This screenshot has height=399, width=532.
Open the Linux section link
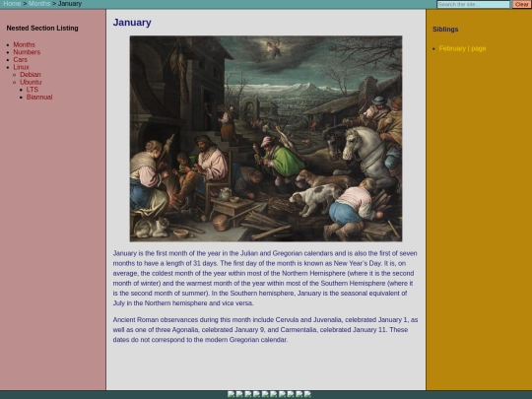[x=21, y=67]
